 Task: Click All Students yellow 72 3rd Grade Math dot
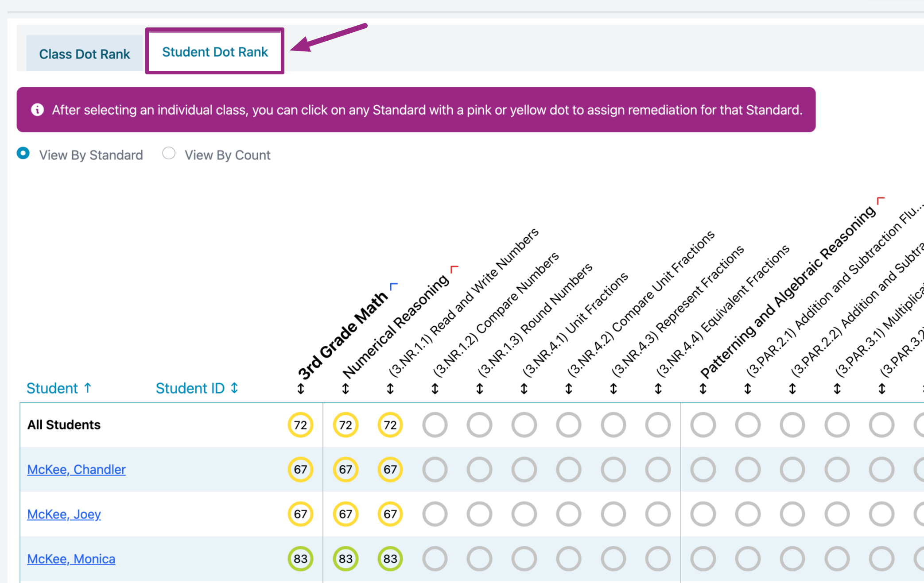coord(300,425)
